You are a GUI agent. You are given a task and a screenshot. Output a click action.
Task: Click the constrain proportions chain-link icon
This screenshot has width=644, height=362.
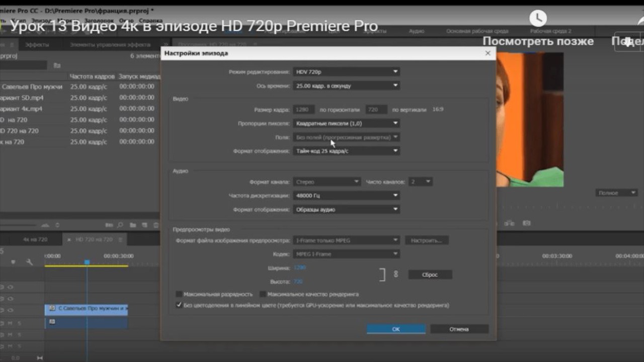pyautogui.click(x=395, y=275)
